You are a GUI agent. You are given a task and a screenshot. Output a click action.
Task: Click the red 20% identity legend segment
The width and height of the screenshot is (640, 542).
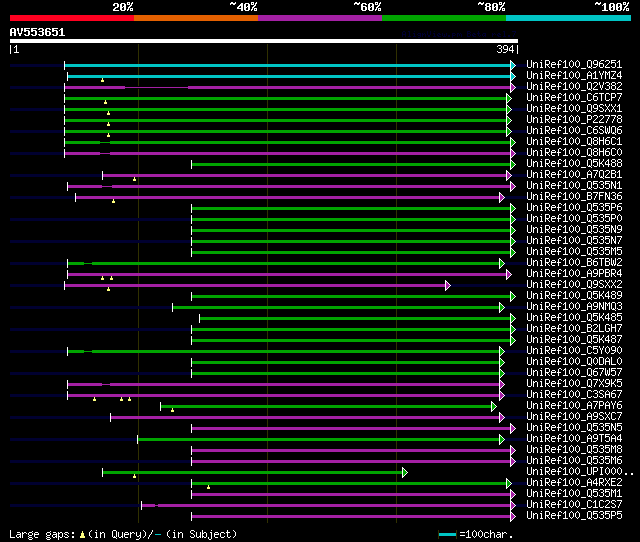tap(72, 18)
